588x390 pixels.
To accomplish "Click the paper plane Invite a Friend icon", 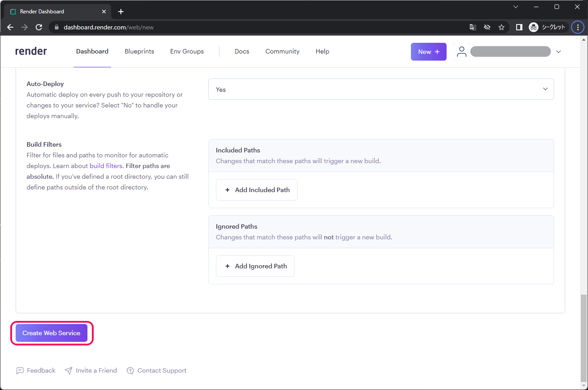I will tap(69, 370).
